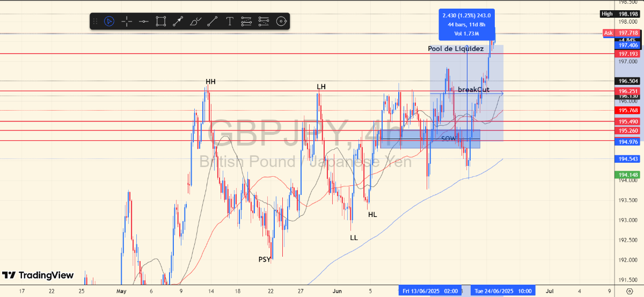Click the High 198.198 price label
The image size is (644, 297).
click(621, 14)
